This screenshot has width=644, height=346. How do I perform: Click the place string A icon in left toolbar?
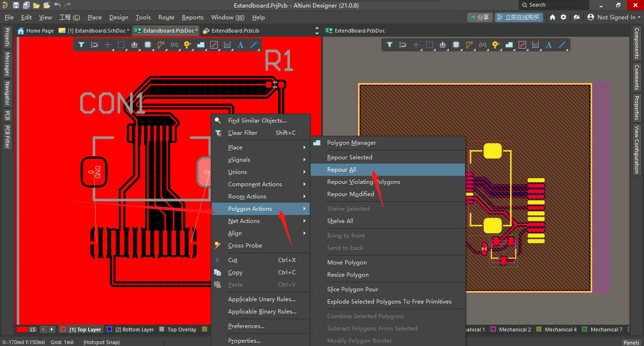click(x=240, y=45)
